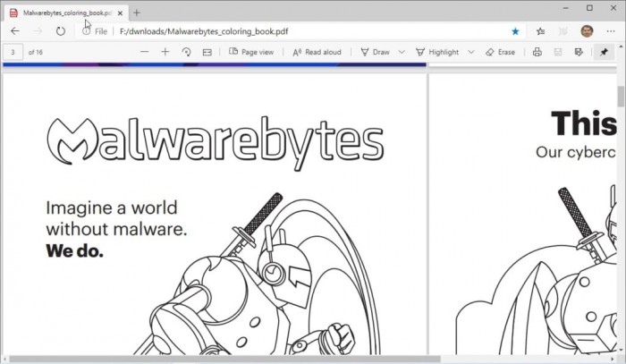
Task: Click the address bar file path
Action: [x=204, y=31]
